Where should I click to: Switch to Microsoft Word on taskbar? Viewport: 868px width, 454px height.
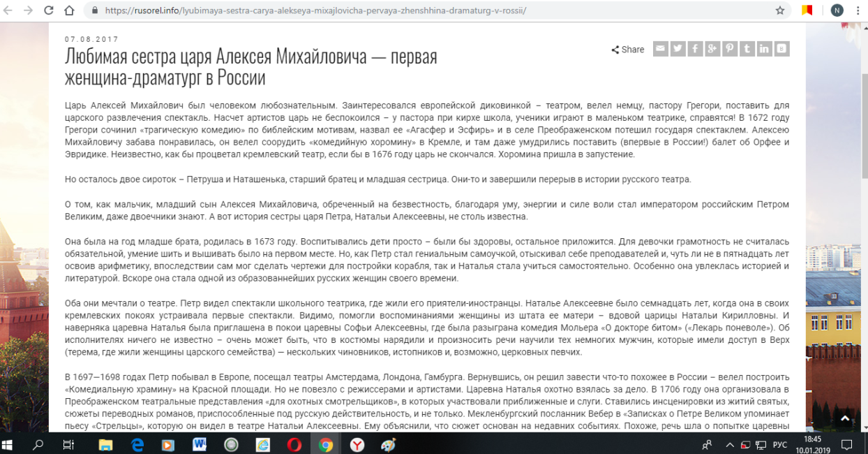[x=200, y=444]
